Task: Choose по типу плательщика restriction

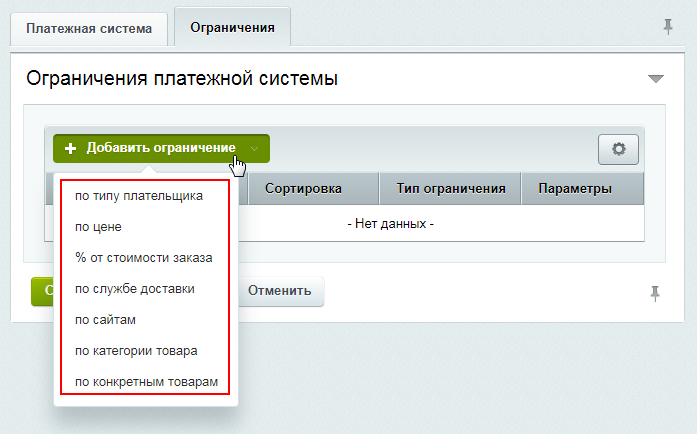Action: (x=139, y=196)
